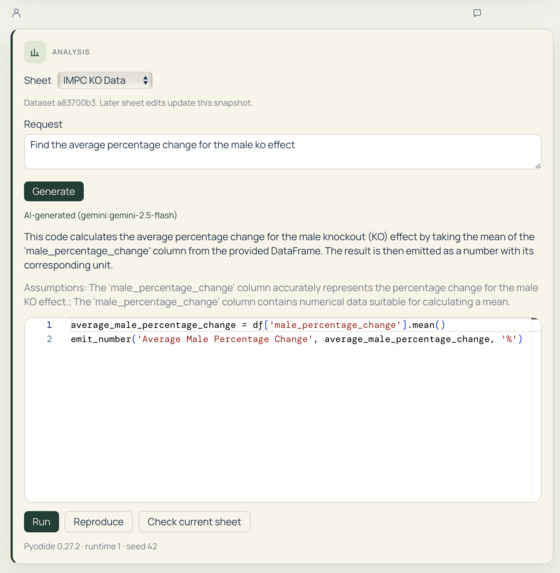The height and width of the screenshot is (573, 560).
Task: Click line number 1 in the gutter
Action: (49, 325)
